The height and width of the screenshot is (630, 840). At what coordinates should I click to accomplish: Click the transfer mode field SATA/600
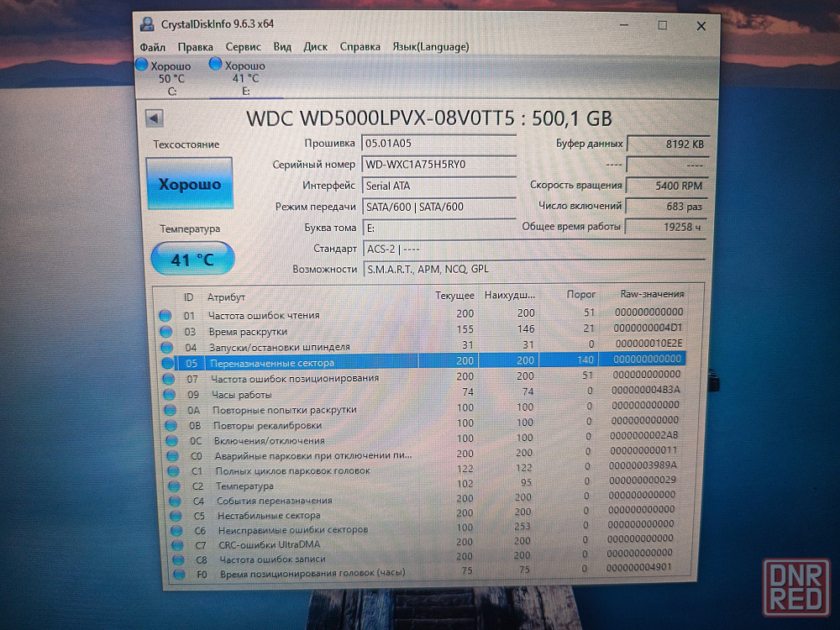coord(438,207)
